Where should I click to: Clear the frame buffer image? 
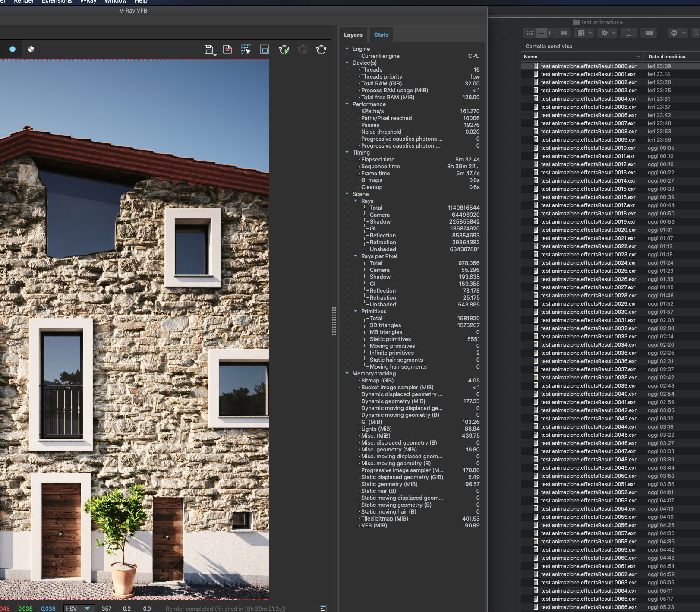[x=227, y=50]
